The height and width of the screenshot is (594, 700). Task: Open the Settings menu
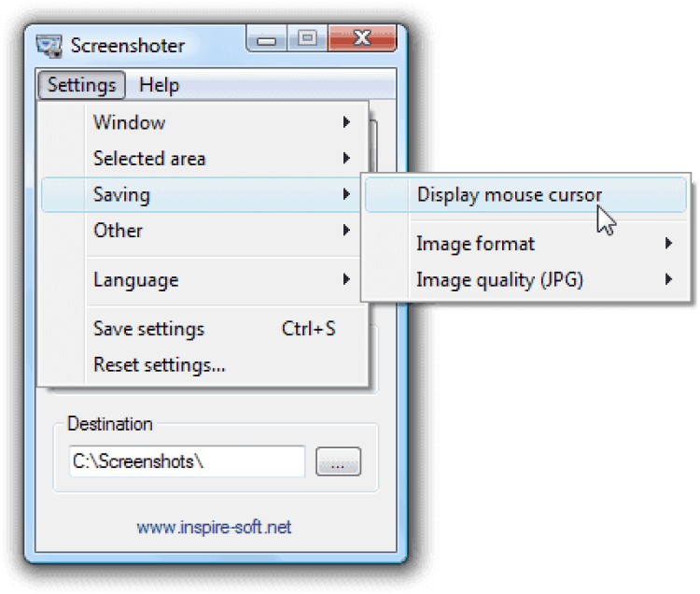click(81, 85)
